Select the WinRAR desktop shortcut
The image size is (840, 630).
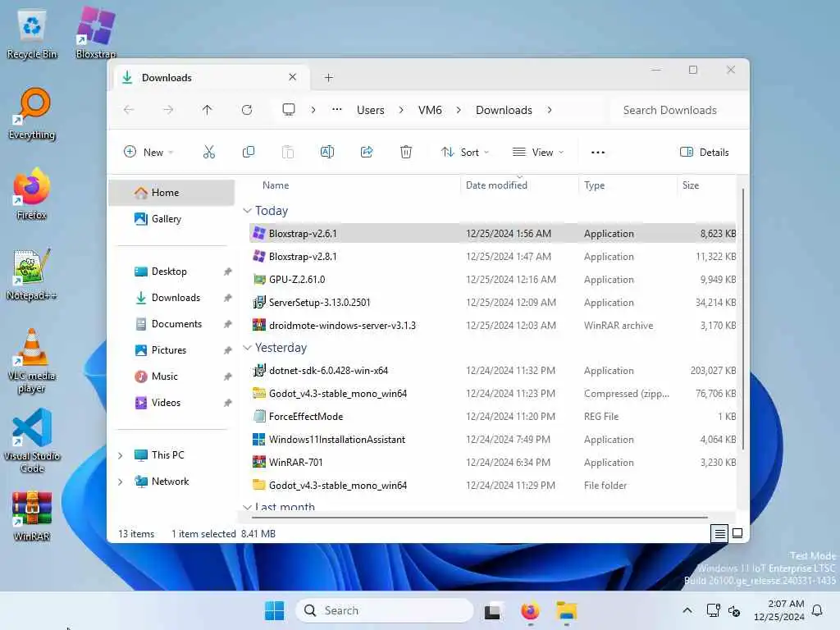pos(32,516)
